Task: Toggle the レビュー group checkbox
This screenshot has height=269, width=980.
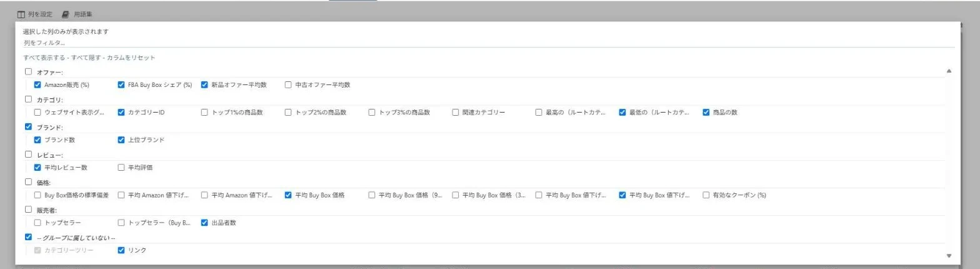Action: (x=28, y=154)
